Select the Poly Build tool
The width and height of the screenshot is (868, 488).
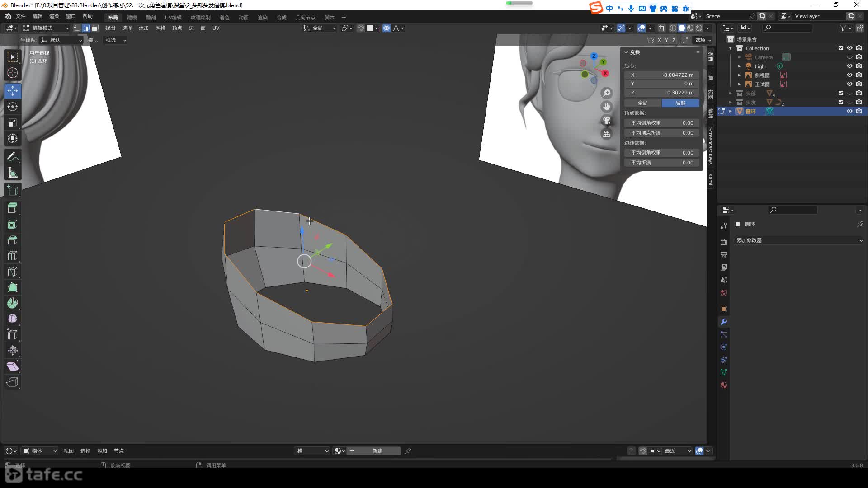[13, 287]
